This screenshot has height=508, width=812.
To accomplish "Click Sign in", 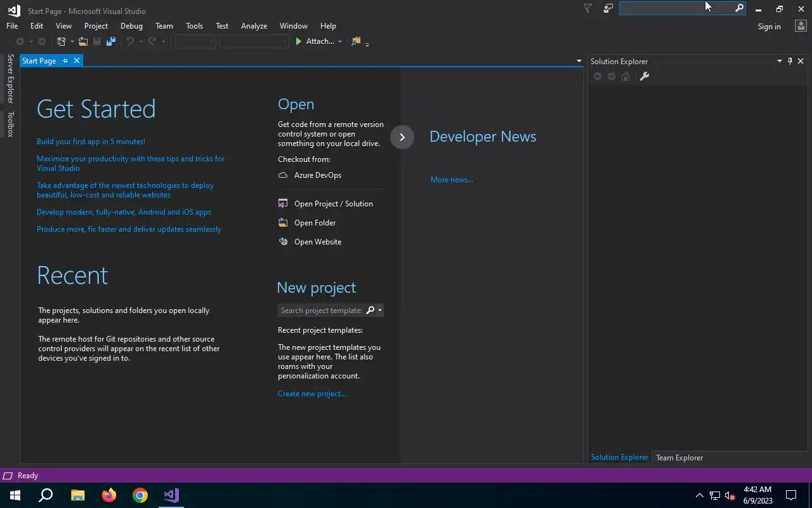I will click(769, 27).
